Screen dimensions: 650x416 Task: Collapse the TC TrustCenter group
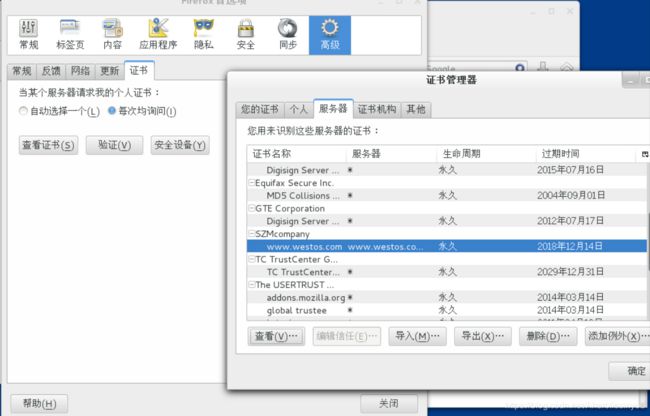pos(251,259)
